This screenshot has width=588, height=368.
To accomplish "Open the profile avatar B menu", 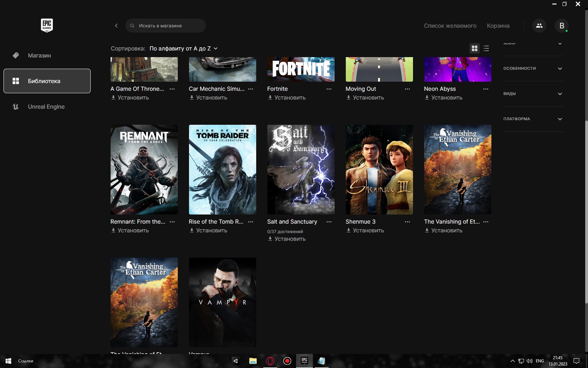I will tap(562, 26).
